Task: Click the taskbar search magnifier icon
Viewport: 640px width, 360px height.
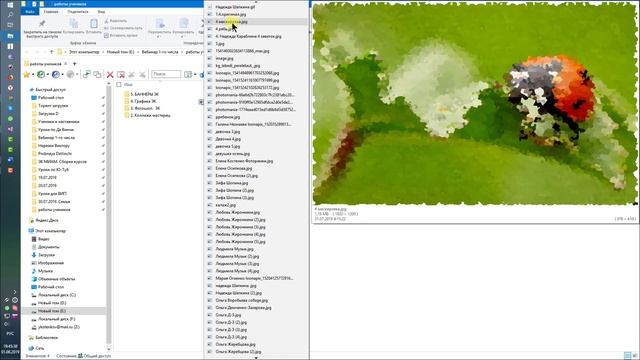Action: (x=10, y=15)
